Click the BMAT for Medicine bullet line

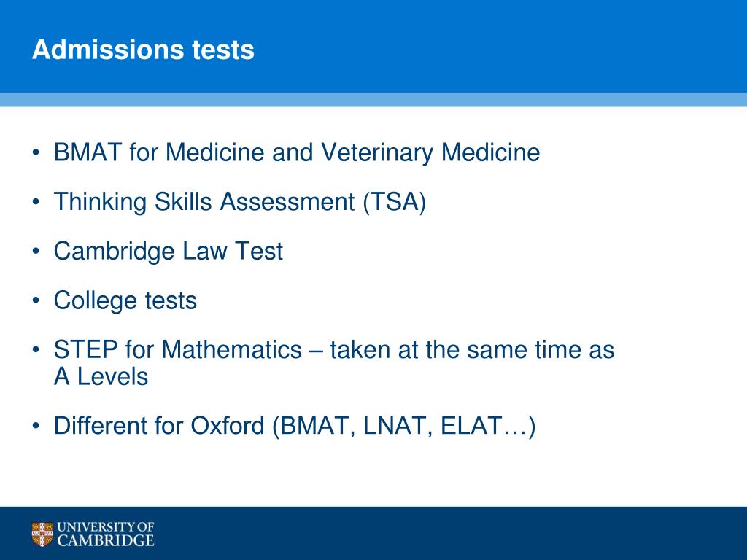(x=297, y=153)
